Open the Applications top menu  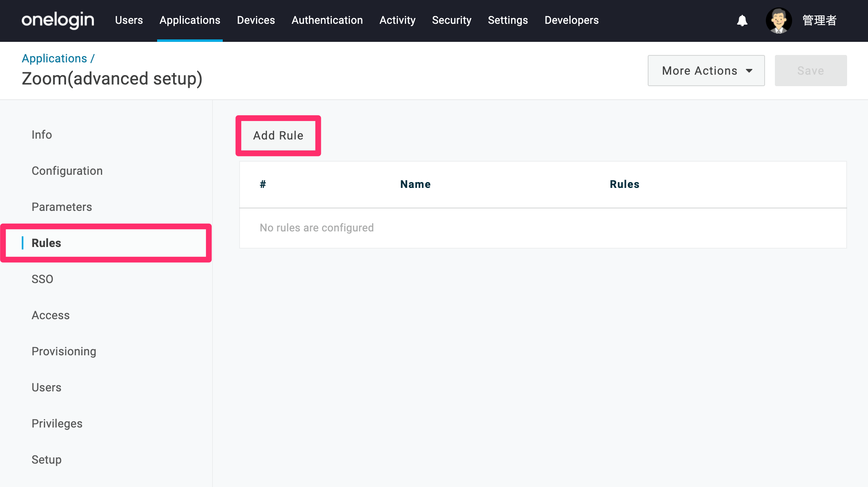point(190,20)
